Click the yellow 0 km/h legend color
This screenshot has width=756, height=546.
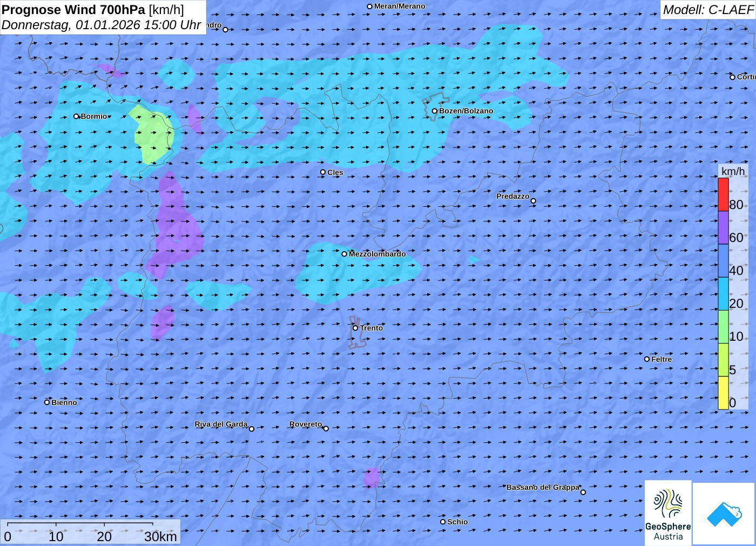tap(723, 393)
